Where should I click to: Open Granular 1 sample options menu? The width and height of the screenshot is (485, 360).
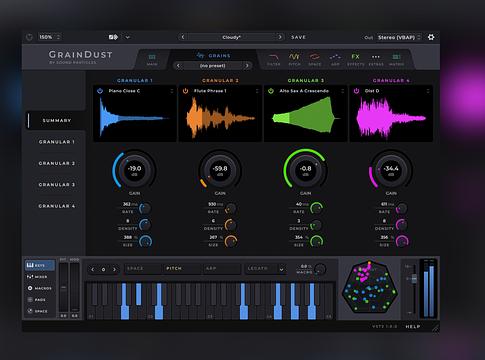pos(172,91)
